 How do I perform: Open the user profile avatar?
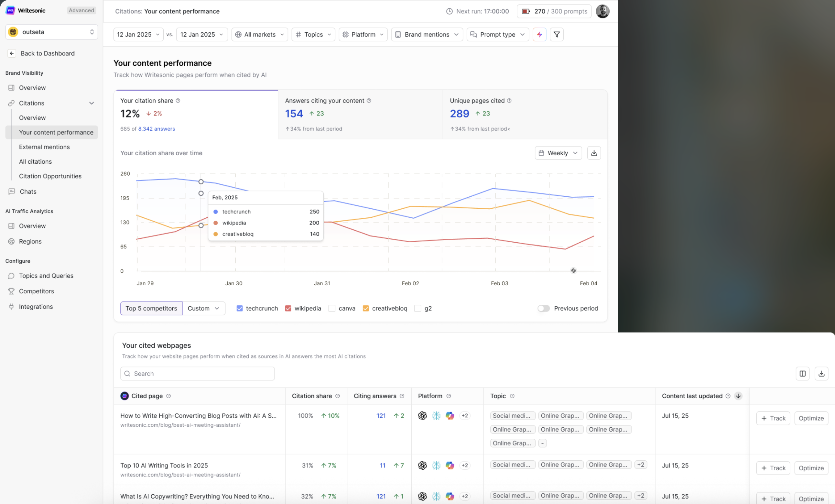[602, 12]
